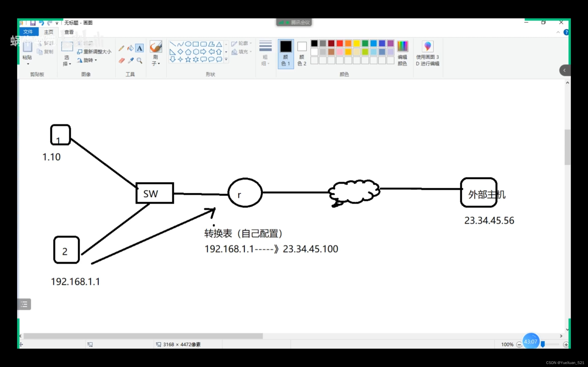Select the red swatch in the color palette

tap(339, 43)
